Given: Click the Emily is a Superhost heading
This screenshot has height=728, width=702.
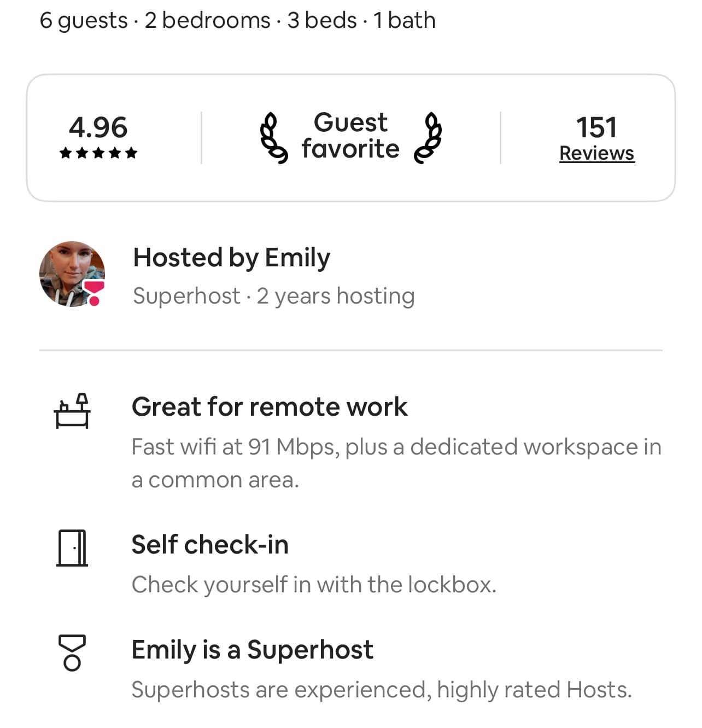Looking at the screenshot, I should point(252,650).
